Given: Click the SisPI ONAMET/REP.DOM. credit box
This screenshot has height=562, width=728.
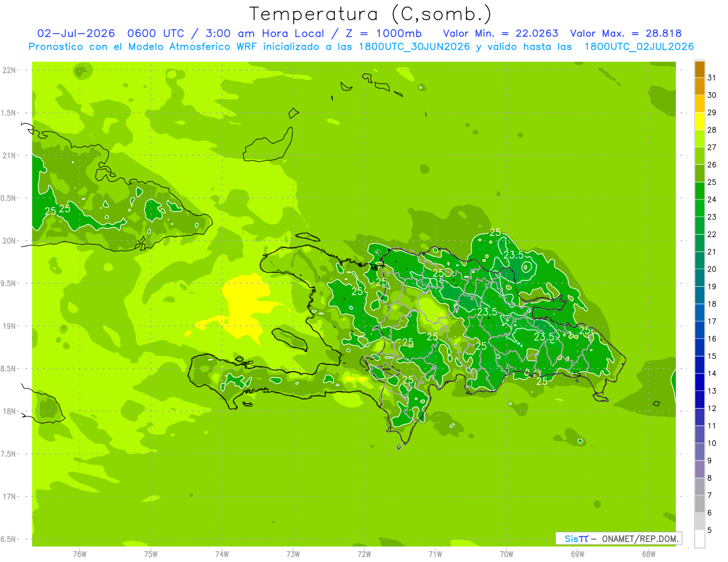Looking at the screenshot, I should (618, 538).
